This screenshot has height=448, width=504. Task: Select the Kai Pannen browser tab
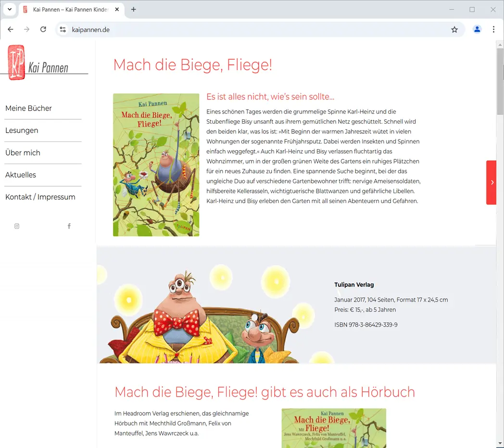(71, 9)
